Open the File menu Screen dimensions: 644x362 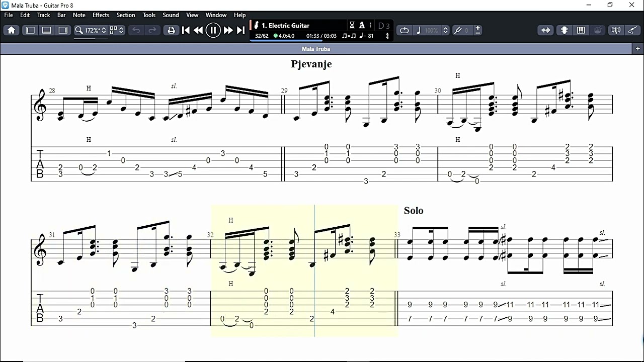[9, 15]
